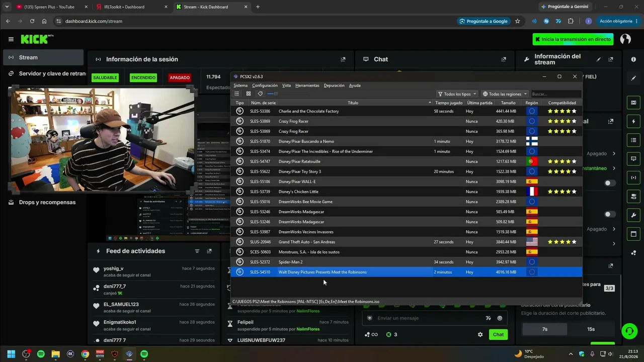
Task: Pop out the Información del stream panel
Action: pyautogui.click(x=611, y=59)
